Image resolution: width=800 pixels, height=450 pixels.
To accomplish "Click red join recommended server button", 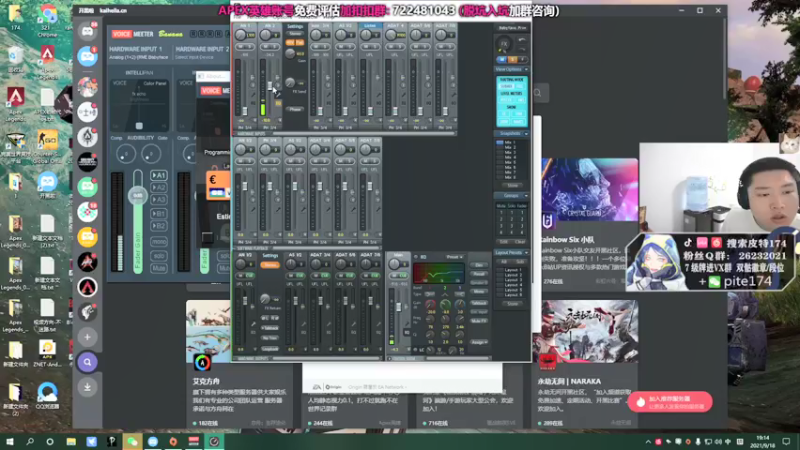I will pos(670,402).
